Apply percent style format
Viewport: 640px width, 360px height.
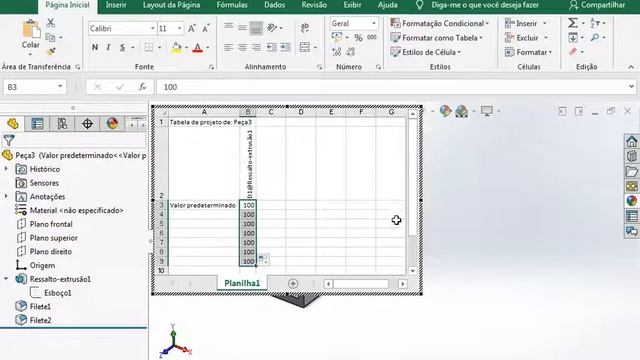coord(358,38)
